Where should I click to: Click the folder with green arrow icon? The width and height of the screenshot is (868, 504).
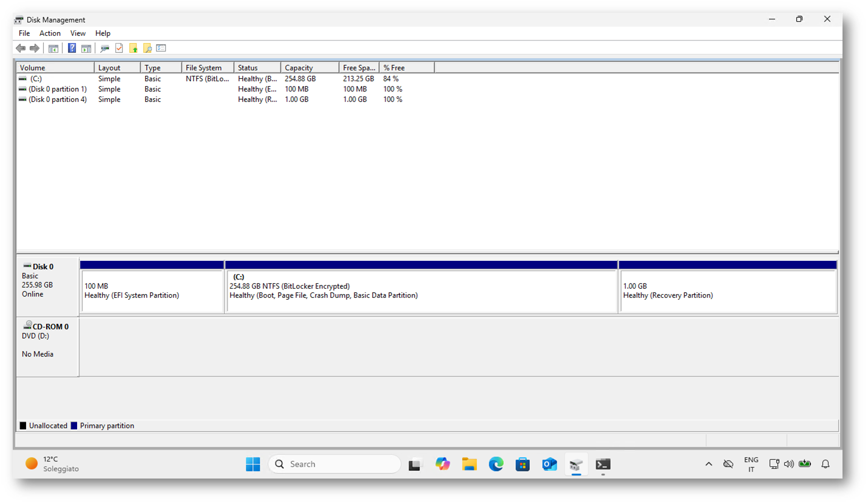[x=134, y=48]
